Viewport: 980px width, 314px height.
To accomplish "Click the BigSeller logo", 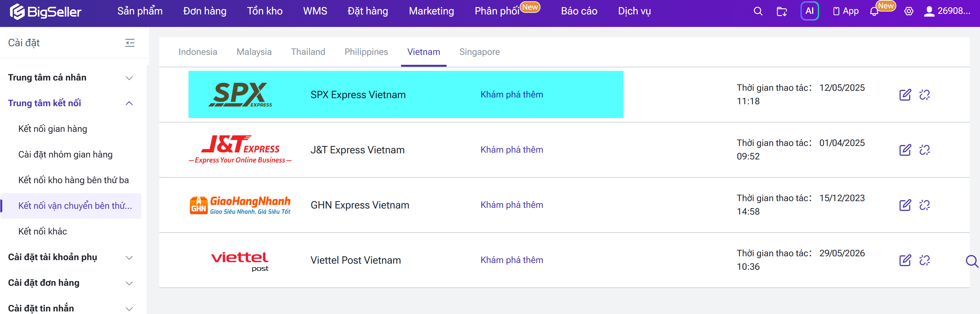I will 46,12.
